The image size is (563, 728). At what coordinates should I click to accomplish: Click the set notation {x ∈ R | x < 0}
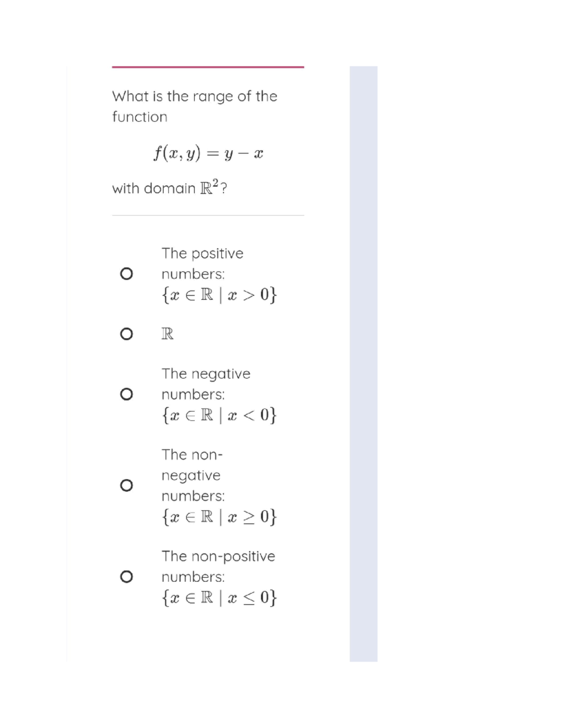click(219, 415)
